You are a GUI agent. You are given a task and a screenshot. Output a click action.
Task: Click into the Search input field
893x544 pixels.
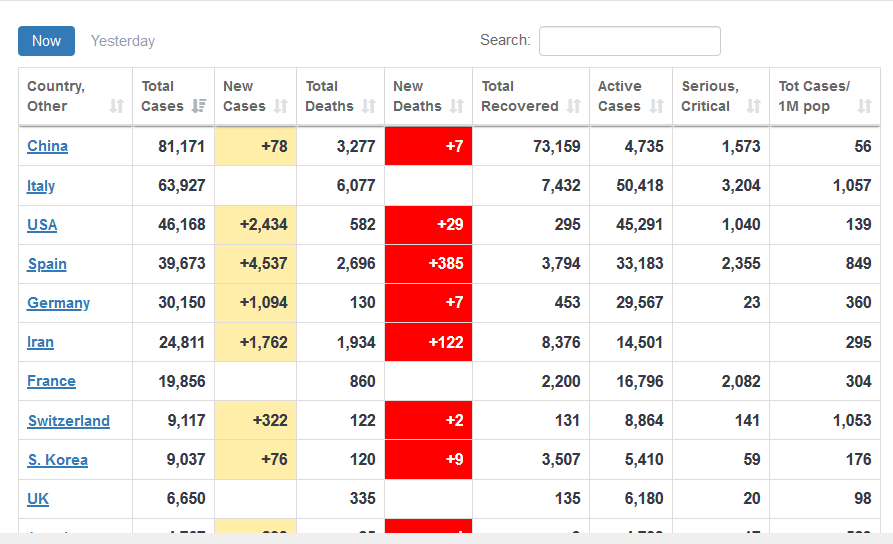tap(629, 41)
